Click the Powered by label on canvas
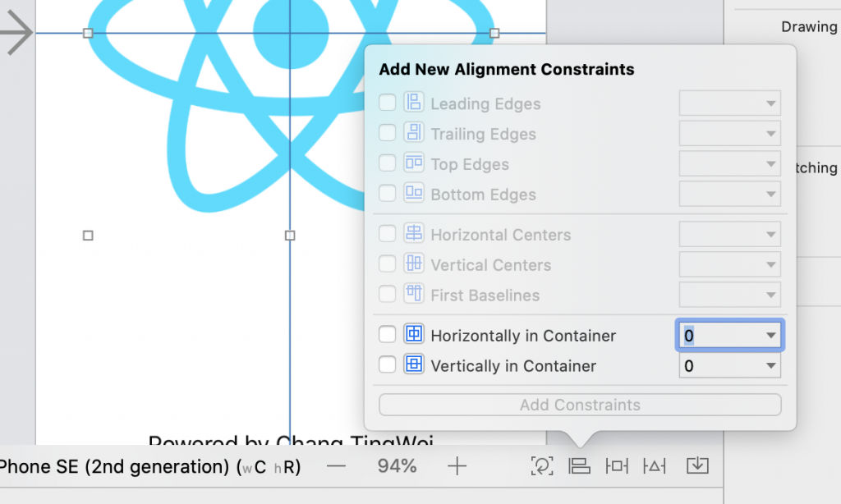 pyautogui.click(x=291, y=440)
